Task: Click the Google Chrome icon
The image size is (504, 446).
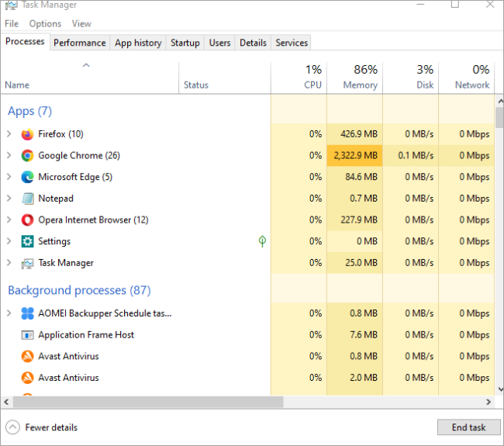Action: (27, 156)
